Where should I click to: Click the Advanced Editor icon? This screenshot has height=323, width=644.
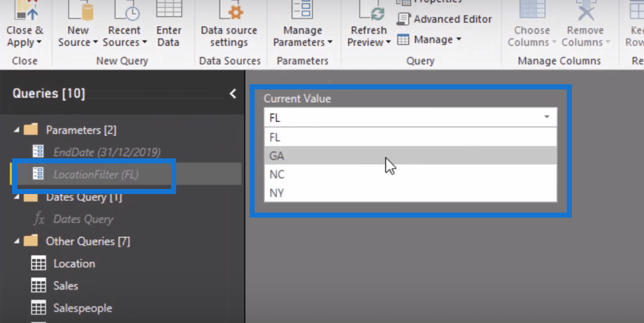pyautogui.click(x=403, y=19)
